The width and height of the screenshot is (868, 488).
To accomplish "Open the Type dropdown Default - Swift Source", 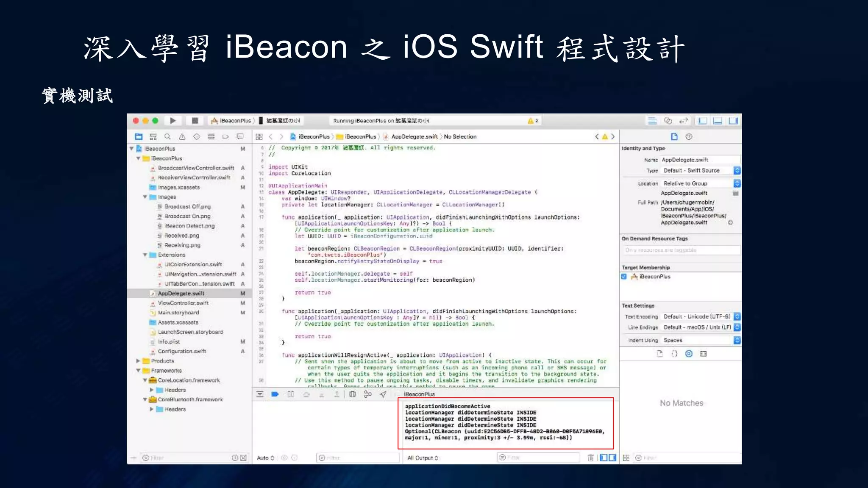I will (x=701, y=170).
